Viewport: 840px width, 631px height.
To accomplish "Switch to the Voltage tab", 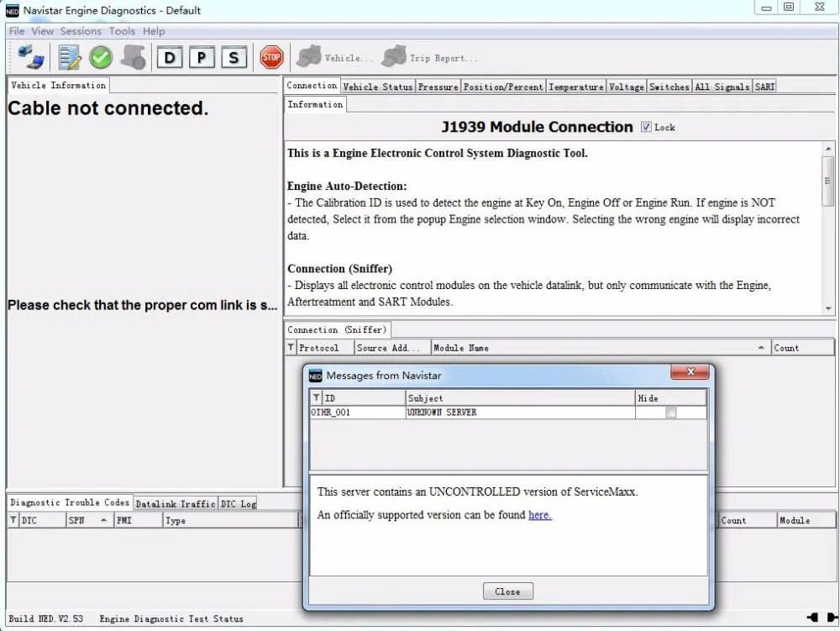I will pos(627,86).
